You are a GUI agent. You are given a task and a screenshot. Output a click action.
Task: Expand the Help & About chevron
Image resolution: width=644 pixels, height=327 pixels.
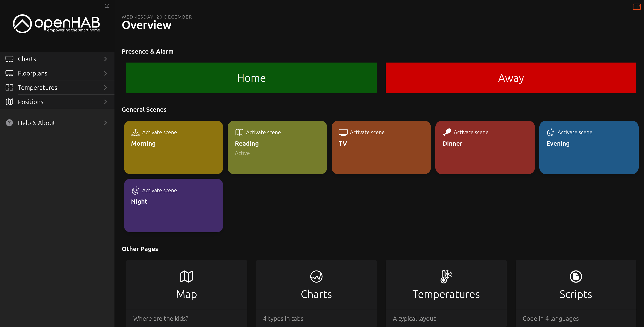106,123
